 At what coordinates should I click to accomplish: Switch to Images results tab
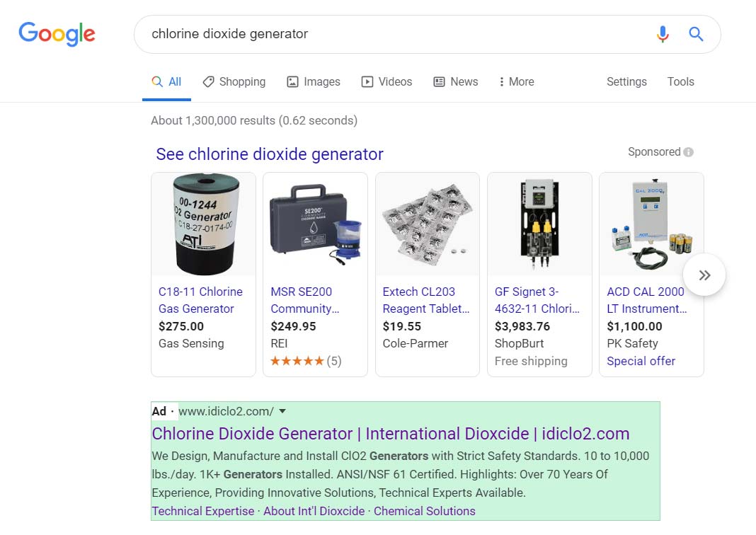[313, 82]
